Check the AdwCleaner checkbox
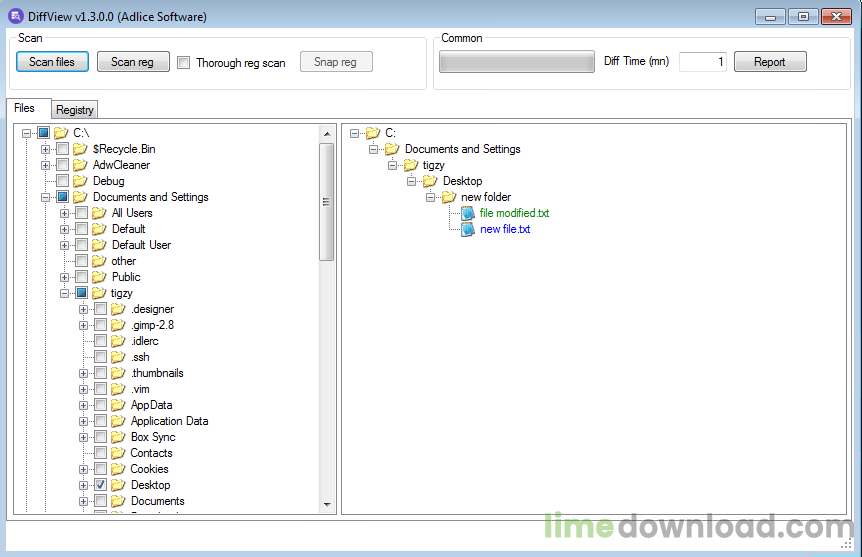Viewport: 862px width, 557px height. [63, 165]
